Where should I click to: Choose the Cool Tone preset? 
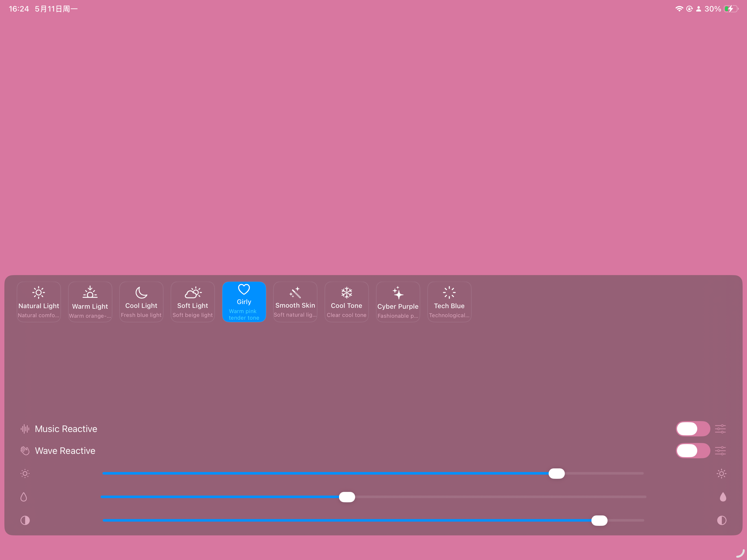point(346,302)
